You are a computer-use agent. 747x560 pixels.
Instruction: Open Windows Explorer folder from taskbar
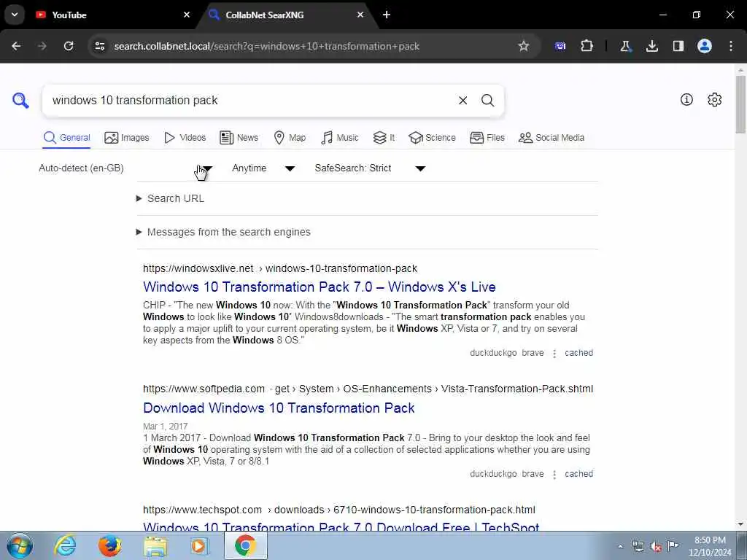[x=155, y=545]
